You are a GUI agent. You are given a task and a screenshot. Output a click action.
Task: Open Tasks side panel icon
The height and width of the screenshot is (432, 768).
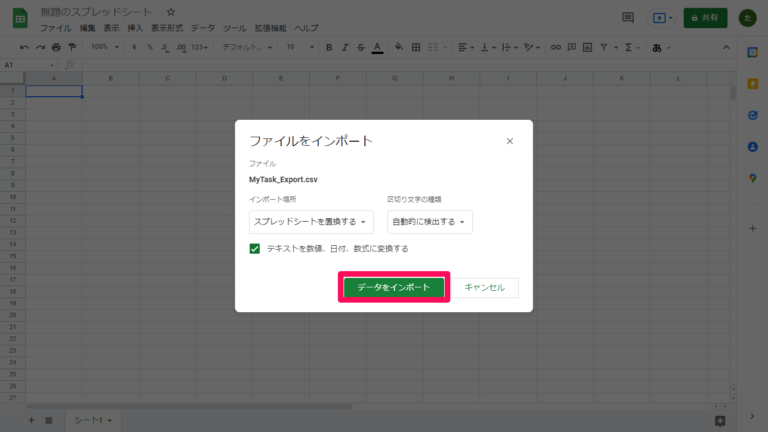753,115
